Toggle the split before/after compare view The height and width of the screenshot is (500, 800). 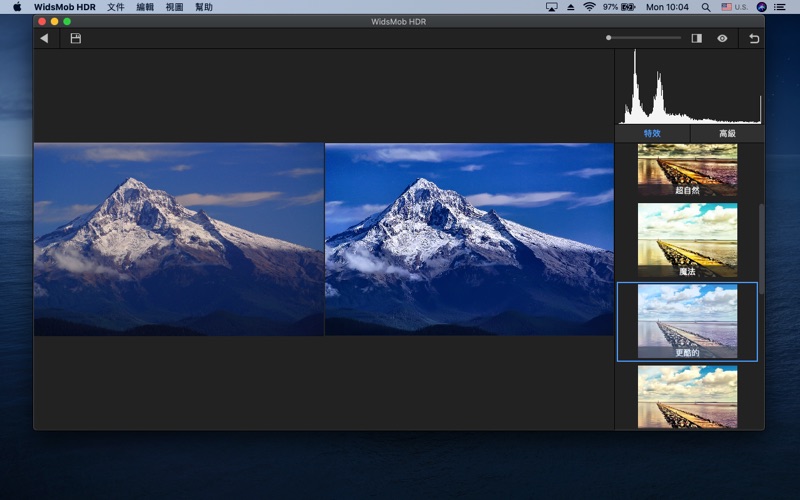pos(697,39)
